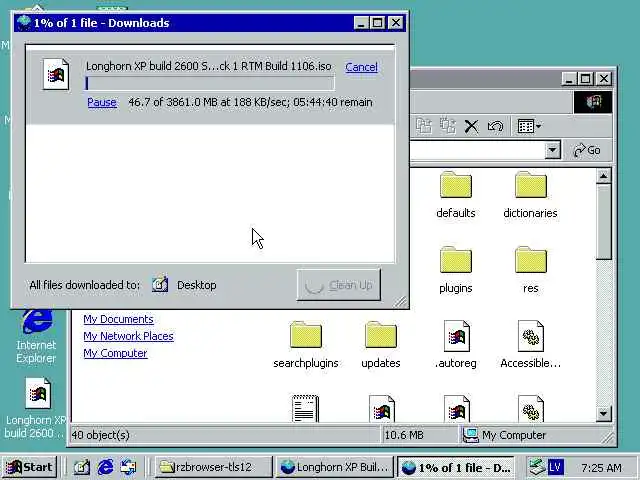The image size is (640, 480).
Task: Select the updates folder
Action: (380, 345)
